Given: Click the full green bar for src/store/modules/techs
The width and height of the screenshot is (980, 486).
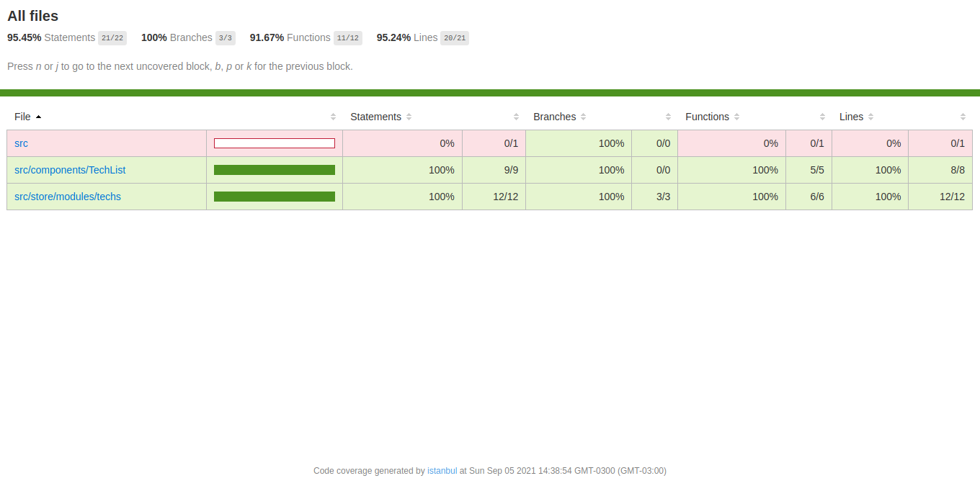Looking at the screenshot, I should tap(275, 197).
